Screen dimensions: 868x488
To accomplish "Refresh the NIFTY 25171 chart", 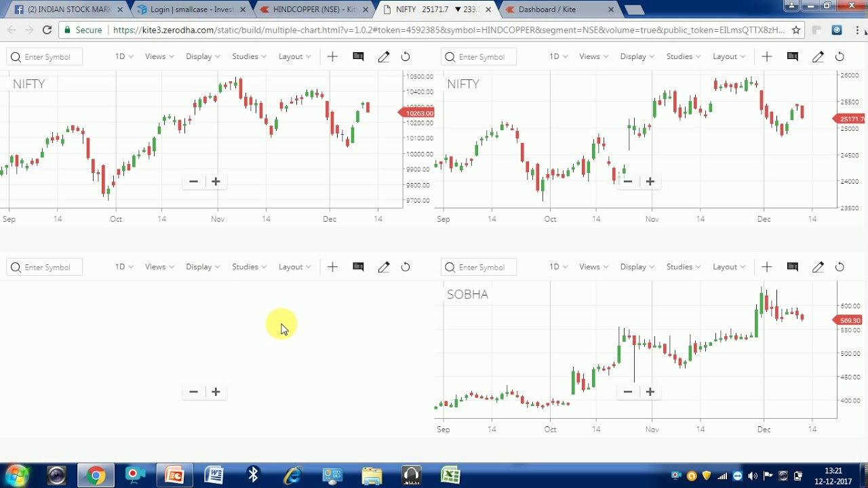I will [x=840, y=57].
